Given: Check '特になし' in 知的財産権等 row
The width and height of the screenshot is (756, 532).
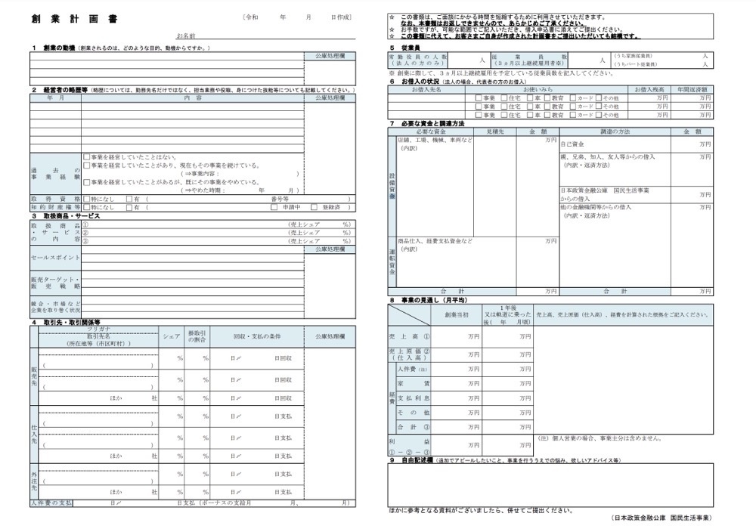Looking at the screenshot, I should [87, 207].
